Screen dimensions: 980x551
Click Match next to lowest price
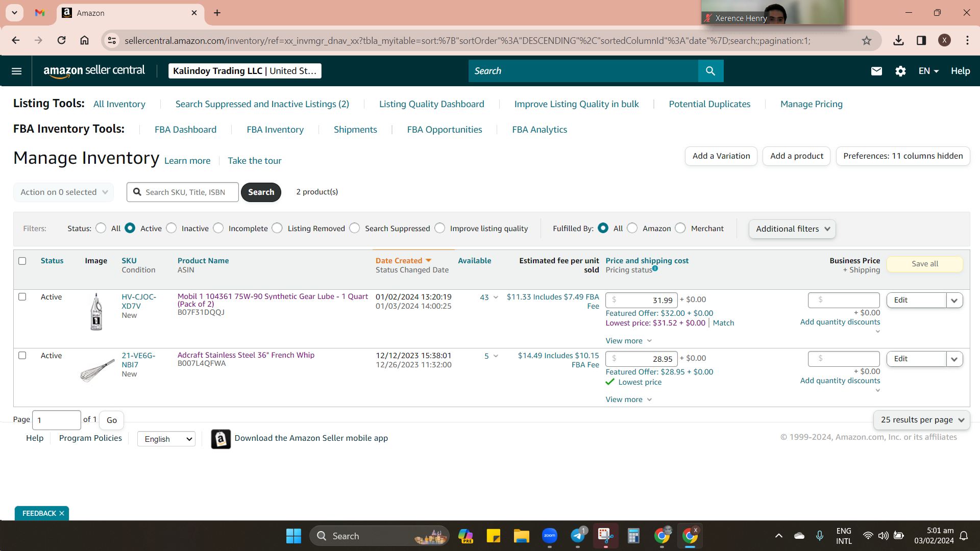coord(723,323)
